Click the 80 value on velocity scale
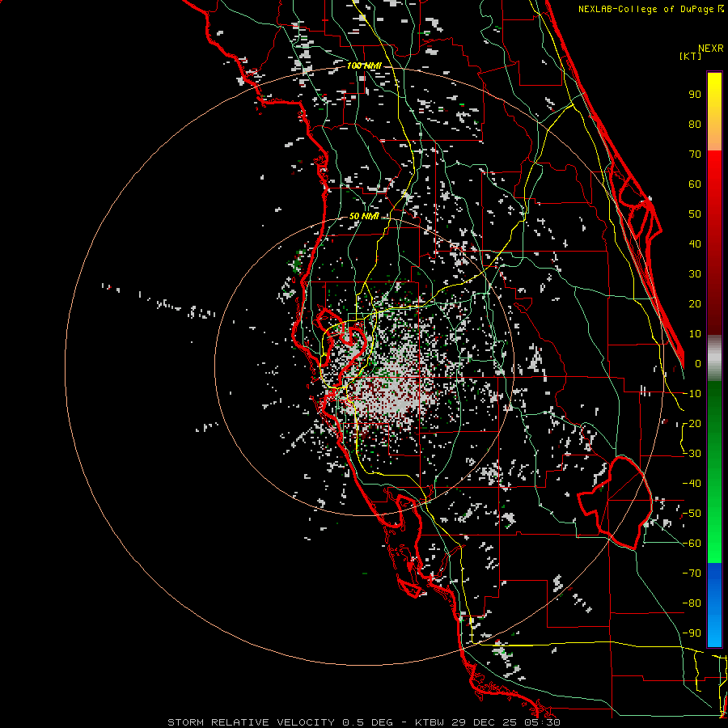The image size is (728, 728). pyautogui.click(x=695, y=125)
